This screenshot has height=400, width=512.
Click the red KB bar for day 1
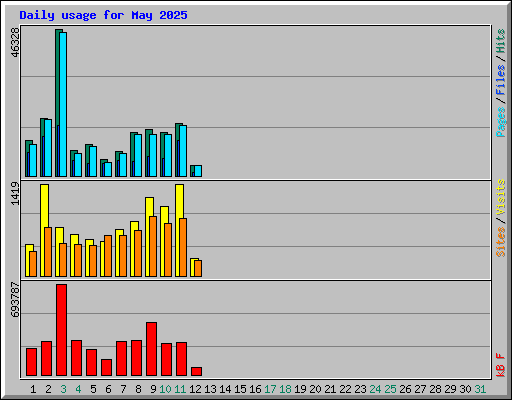pos(31,362)
